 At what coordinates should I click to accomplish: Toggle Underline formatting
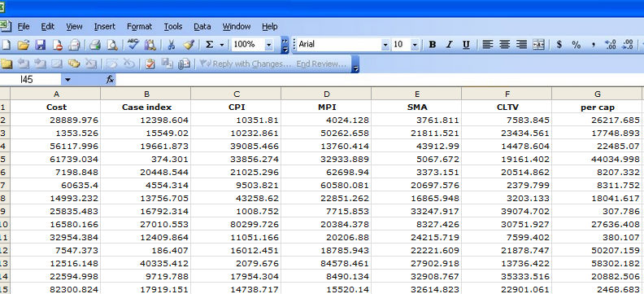(x=466, y=45)
